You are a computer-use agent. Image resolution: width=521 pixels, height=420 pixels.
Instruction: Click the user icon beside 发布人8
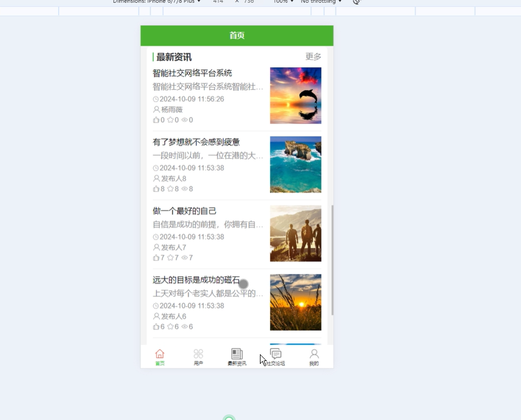pyautogui.click(x=156, y=179)
